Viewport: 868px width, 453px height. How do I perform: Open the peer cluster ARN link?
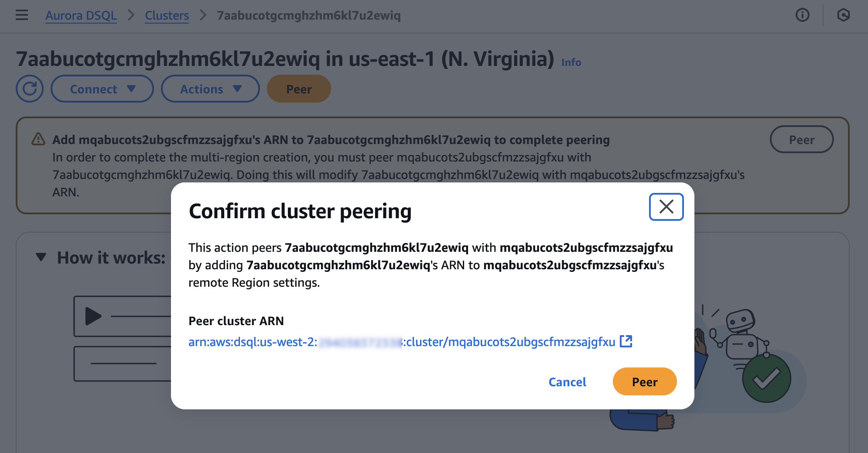click(x=401, y=342)
